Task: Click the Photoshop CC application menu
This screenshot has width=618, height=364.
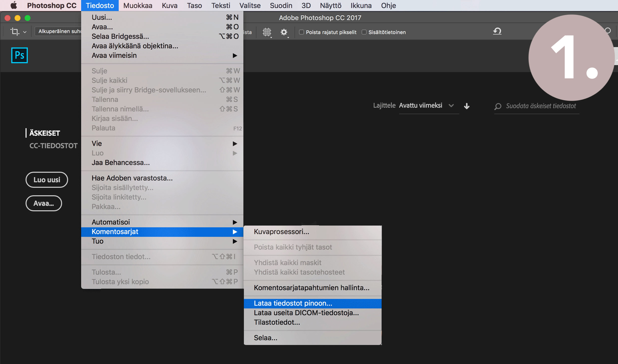Action: click(52, 5)
